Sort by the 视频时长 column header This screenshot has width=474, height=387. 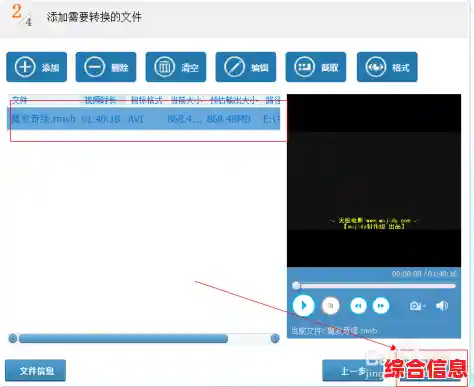[x=100, y=100]
